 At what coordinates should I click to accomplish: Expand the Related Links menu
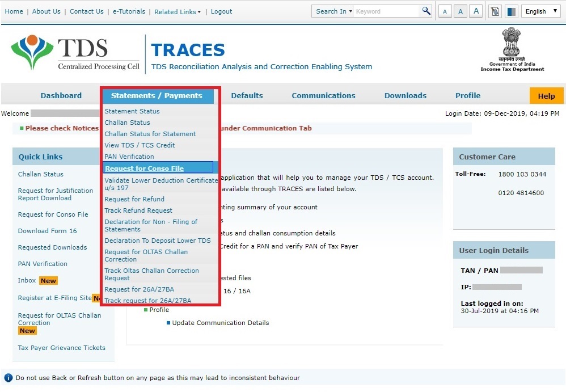tap(178, 12)
